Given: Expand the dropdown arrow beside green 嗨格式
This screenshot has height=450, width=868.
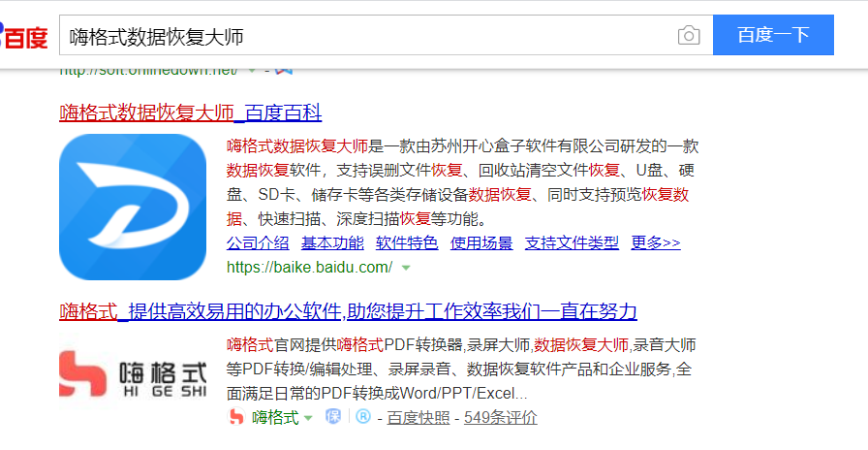Looking at the screenshot, I should click(x=308, y=418).
